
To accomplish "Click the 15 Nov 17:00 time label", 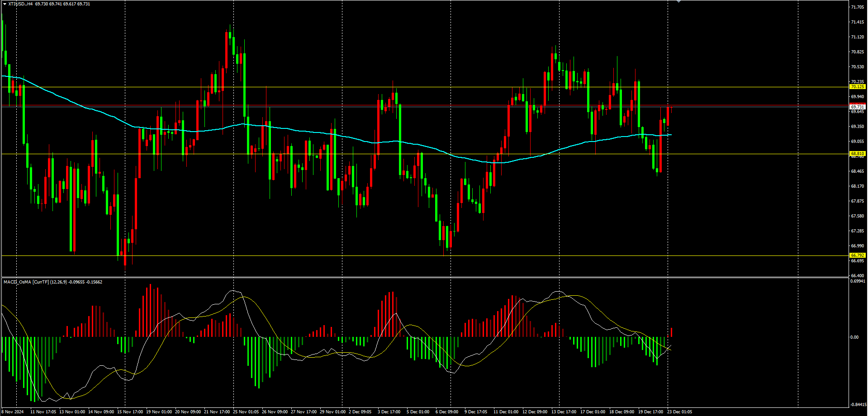I will pos(130,412).
